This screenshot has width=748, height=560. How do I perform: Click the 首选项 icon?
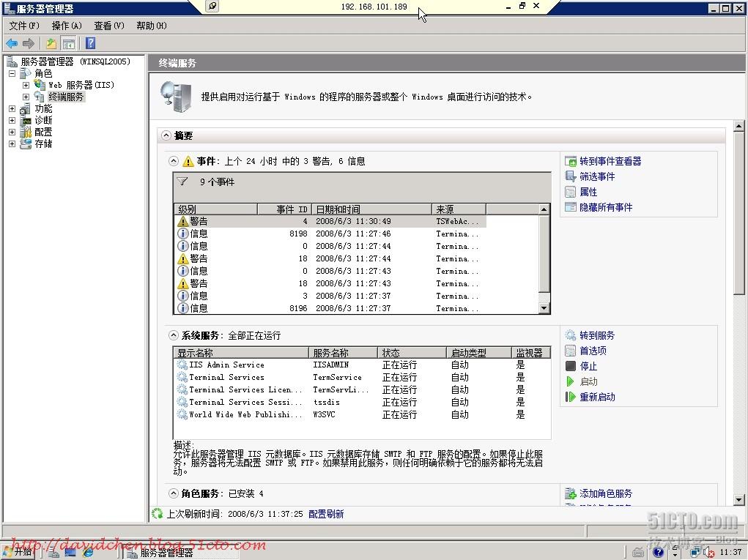[x=571, y=351]
